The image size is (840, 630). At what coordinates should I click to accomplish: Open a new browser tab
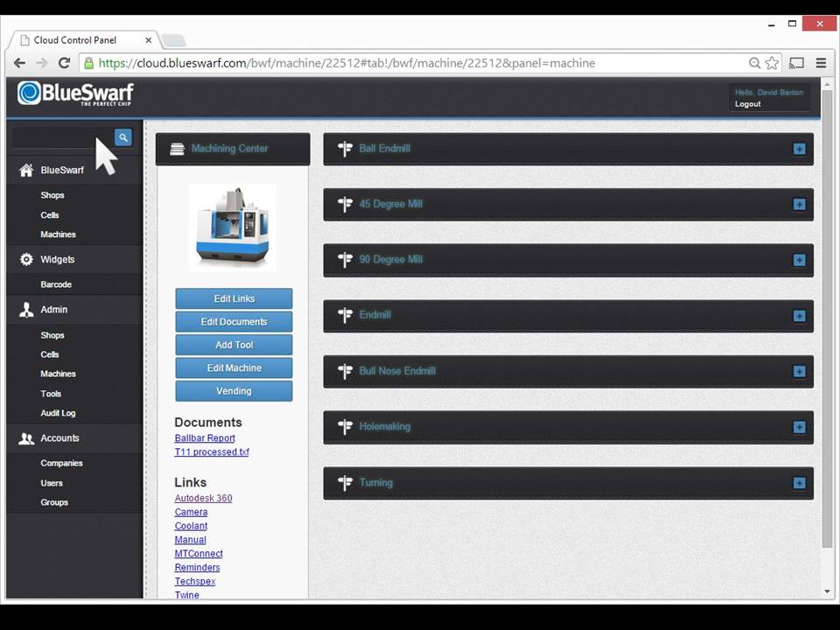[x=173, y=40]
